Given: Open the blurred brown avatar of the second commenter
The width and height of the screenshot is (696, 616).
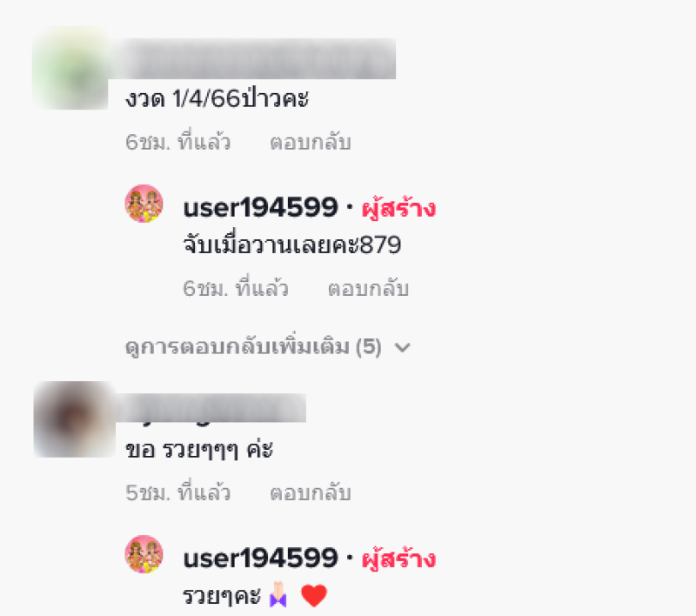Looking at the screenshot, I should 75,419.
